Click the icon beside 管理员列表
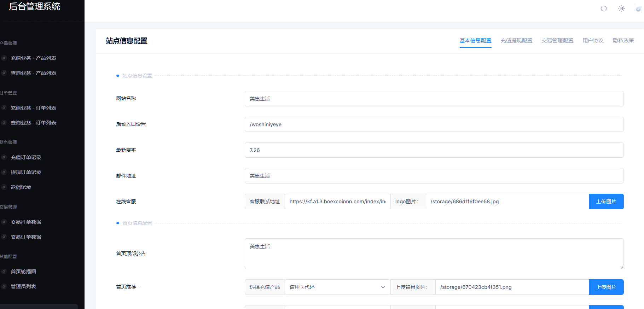The image size is (644, 309). click(4, 286)
